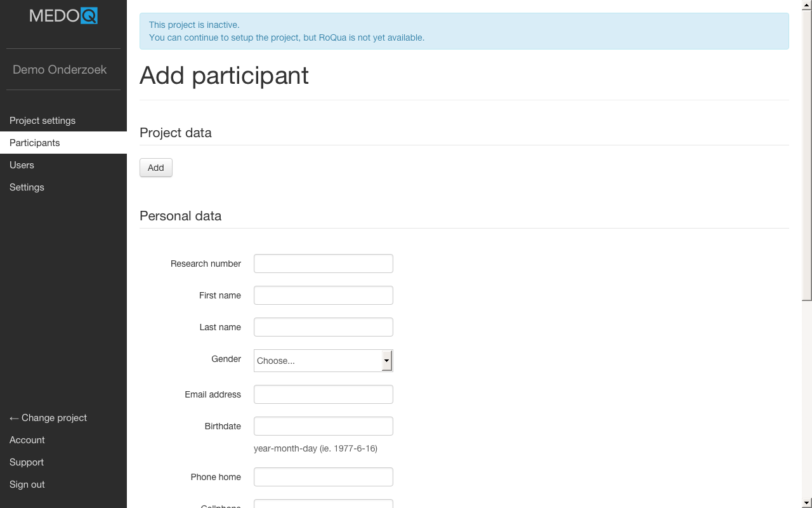
Task: Click into the First name field
Action: (x=324, y=295)
